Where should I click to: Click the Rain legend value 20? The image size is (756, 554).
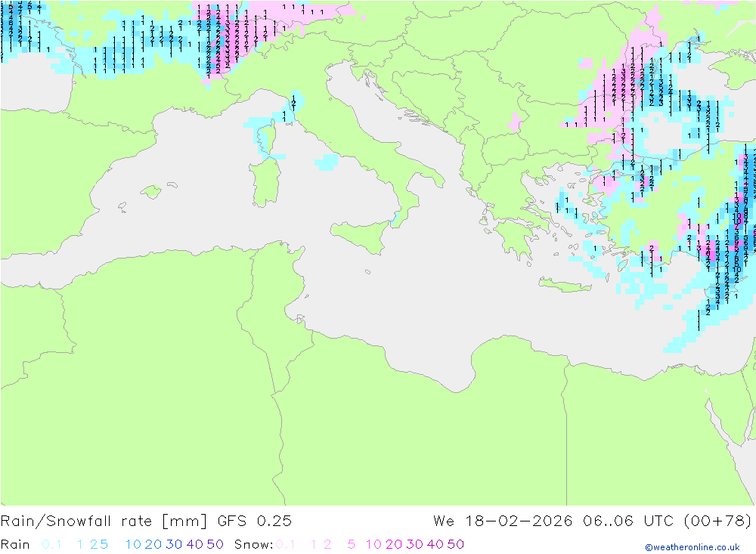153,544
